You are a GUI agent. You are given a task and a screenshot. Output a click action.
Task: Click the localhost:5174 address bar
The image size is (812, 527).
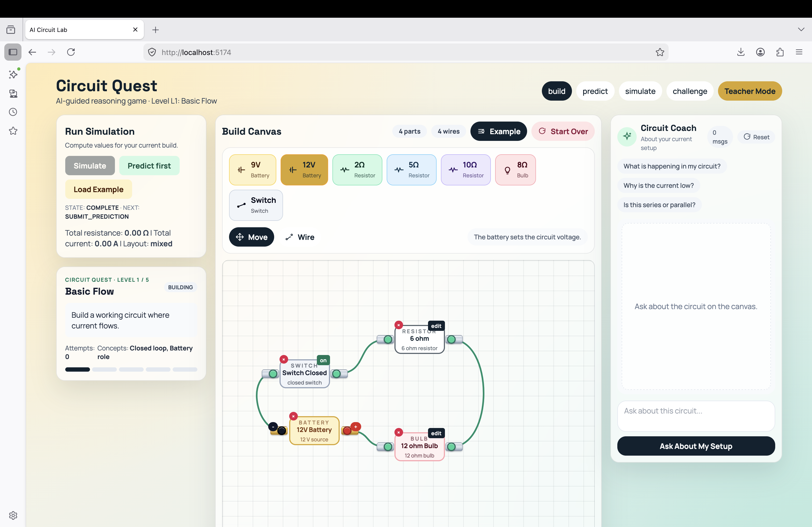[x=406, y=52]
